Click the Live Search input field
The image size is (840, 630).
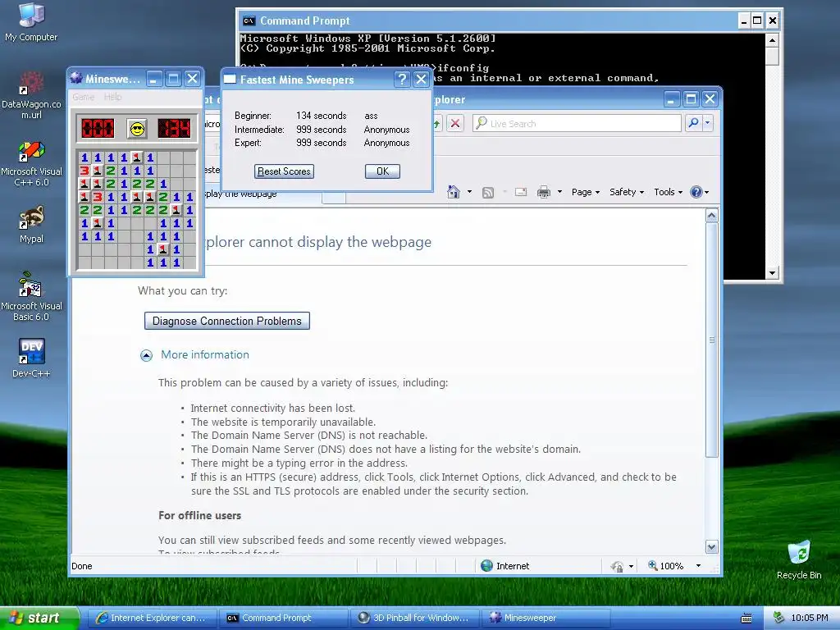[x=577, y=123]
